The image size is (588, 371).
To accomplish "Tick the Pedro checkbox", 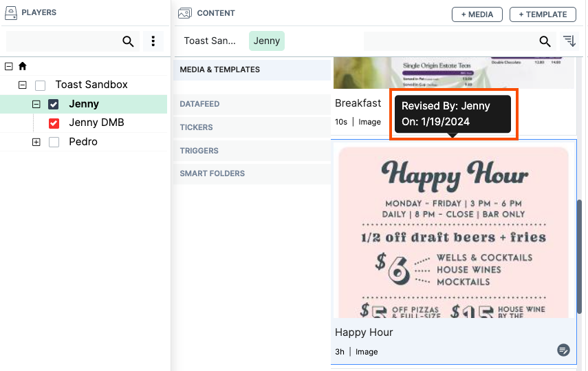I will [54, 142].
